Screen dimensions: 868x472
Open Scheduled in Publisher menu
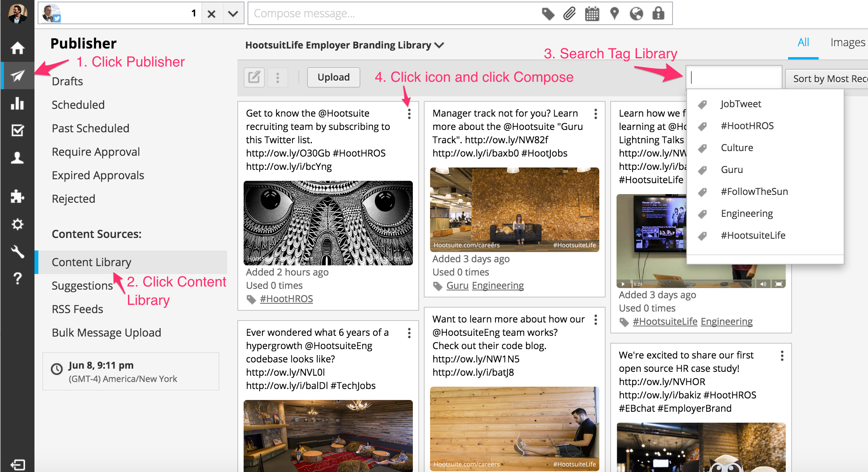pyautogui.click(x=78, y=105)
